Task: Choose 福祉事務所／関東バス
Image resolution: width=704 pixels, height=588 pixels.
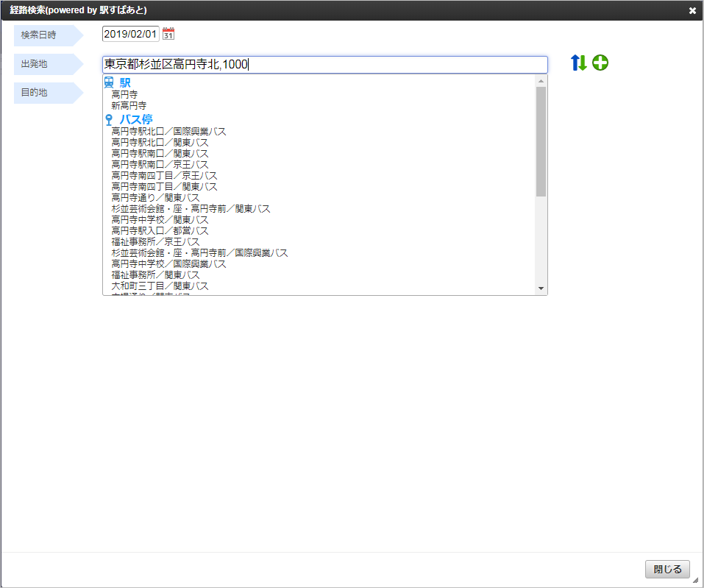Action: coord(155,275)
